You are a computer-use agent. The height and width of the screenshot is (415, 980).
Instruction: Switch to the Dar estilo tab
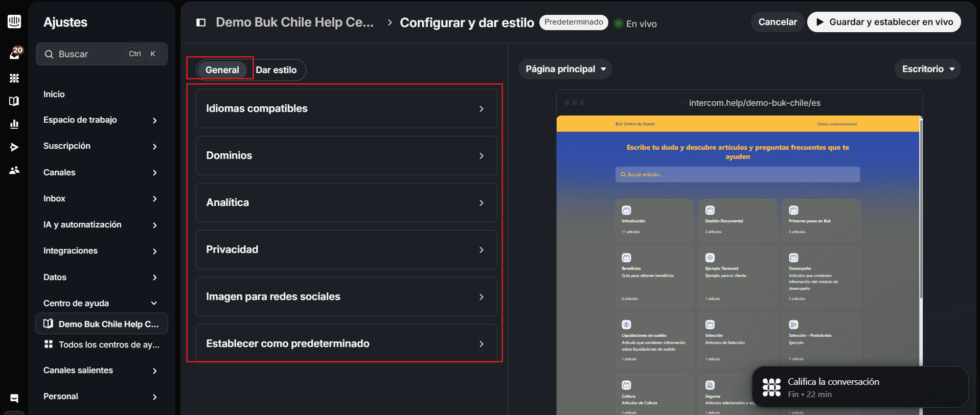click(276, 70)
